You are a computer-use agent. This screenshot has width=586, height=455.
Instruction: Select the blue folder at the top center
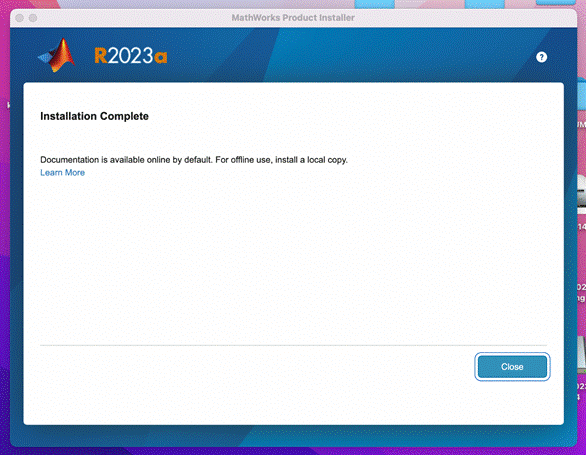[374, 4]
